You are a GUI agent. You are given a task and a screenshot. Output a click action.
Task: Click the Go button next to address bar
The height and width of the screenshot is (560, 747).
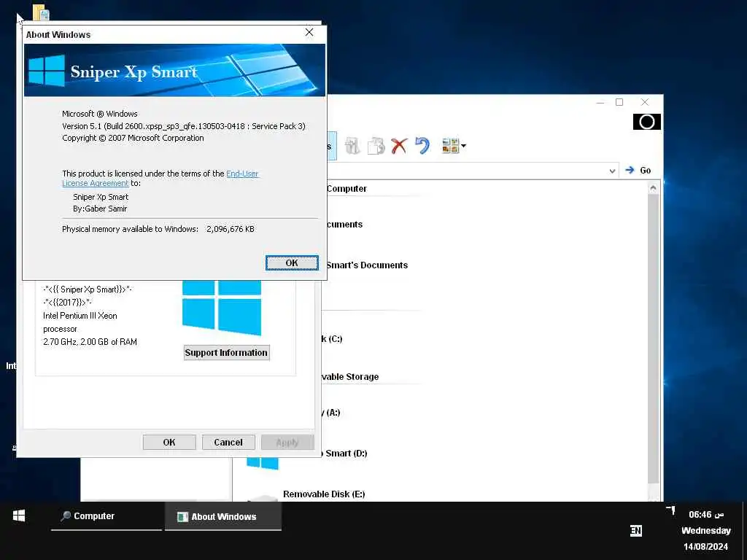pos(638,171)
